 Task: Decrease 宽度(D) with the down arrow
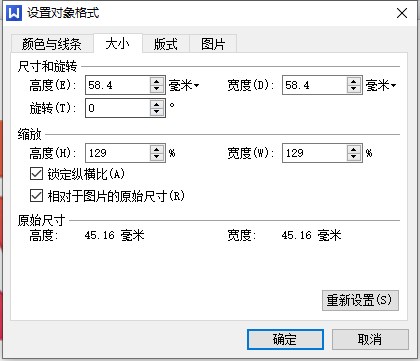click(x=354, y=89)
